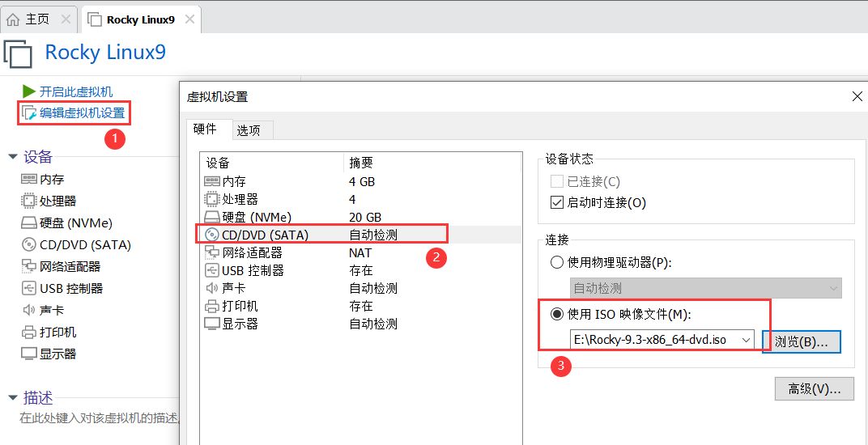Click the 内存 icon in the dialog hardware list
The width and height of the screenshot is (868, 445).
tap(212, 181)
